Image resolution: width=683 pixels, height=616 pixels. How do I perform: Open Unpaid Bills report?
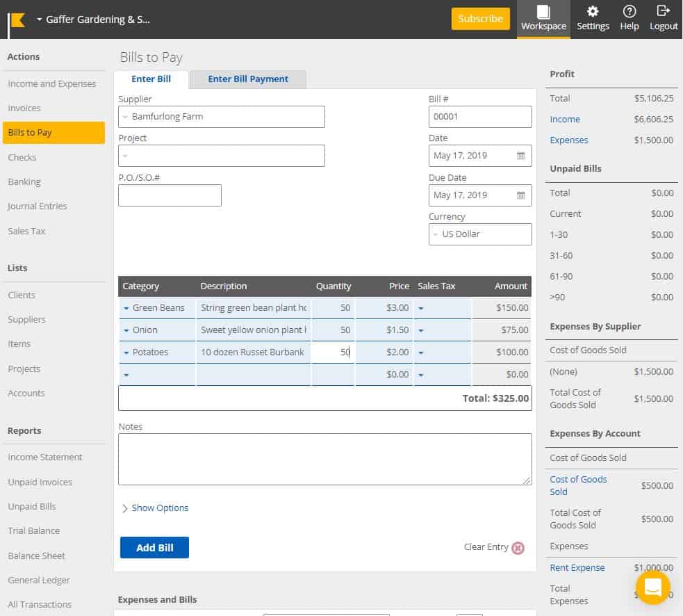click(32, 507)
